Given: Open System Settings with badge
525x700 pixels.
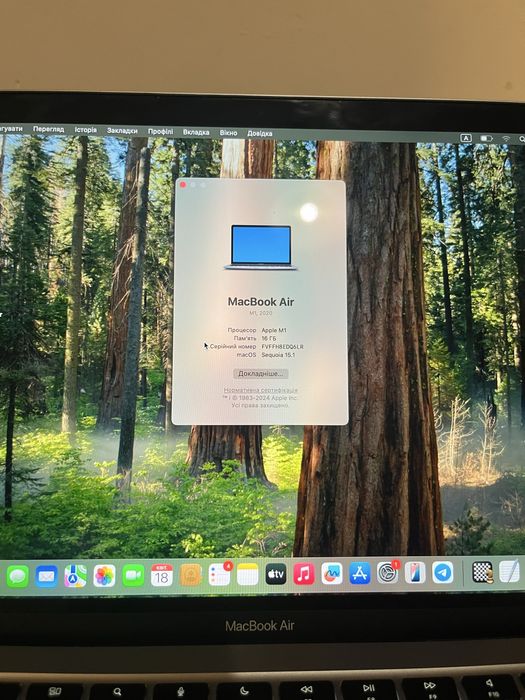Looking at the screenshot, I should [388, 573].
